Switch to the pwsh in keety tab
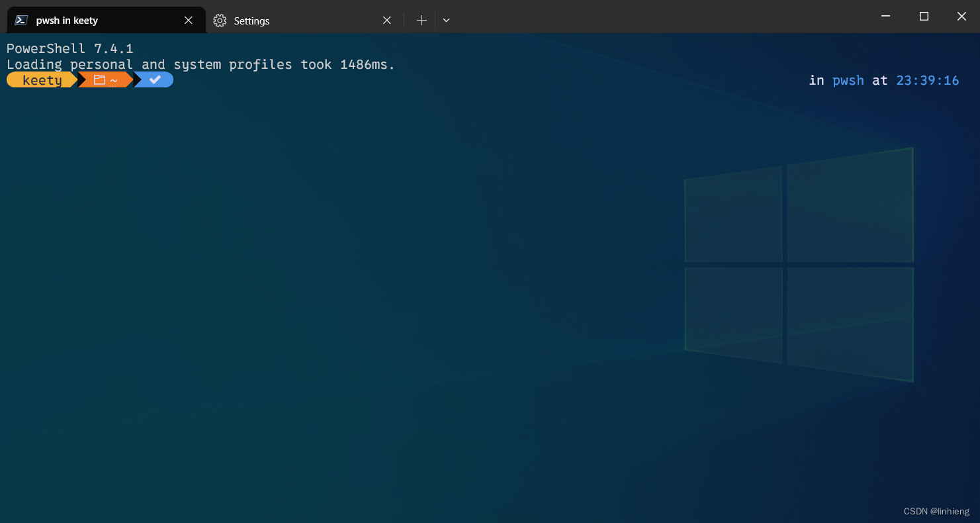 pos(106,20)
